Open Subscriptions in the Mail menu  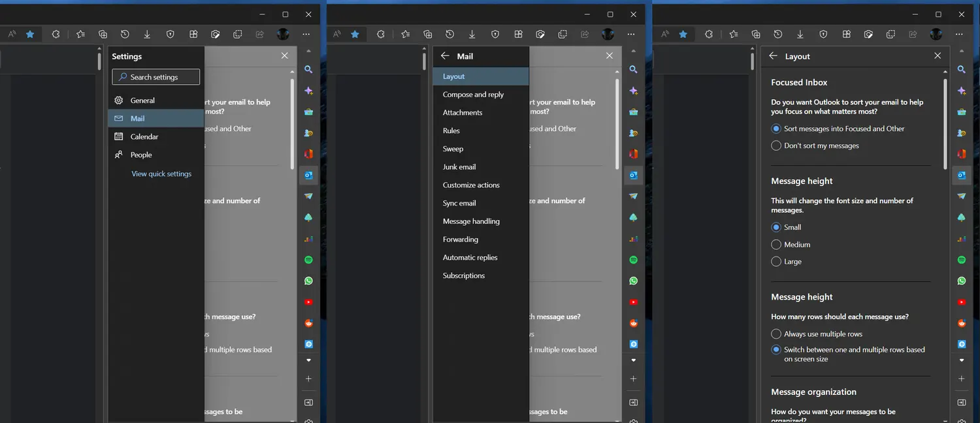[481, 275]
